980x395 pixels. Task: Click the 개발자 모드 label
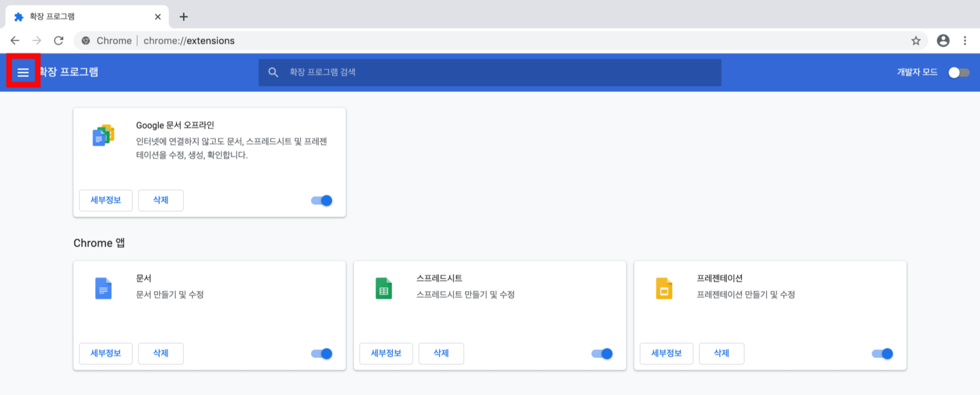tap(917, 72)
